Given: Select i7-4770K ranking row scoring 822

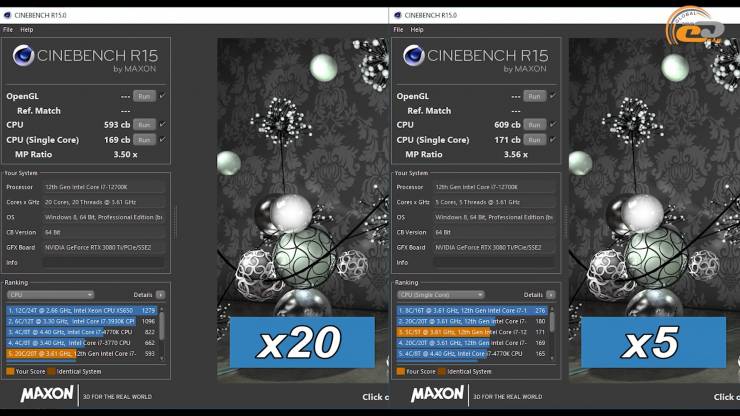Looking at the screenshot, I should 82,332.
